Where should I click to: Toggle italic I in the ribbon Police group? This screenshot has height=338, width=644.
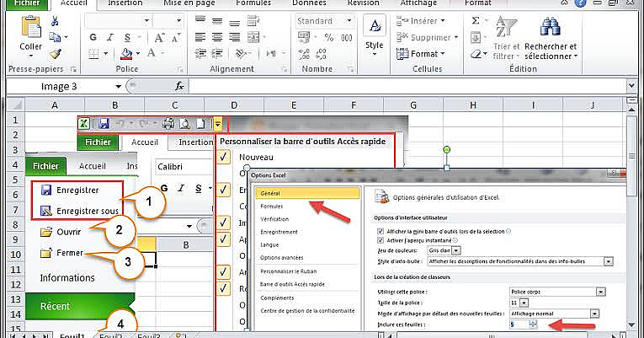(x=110, y=37)
